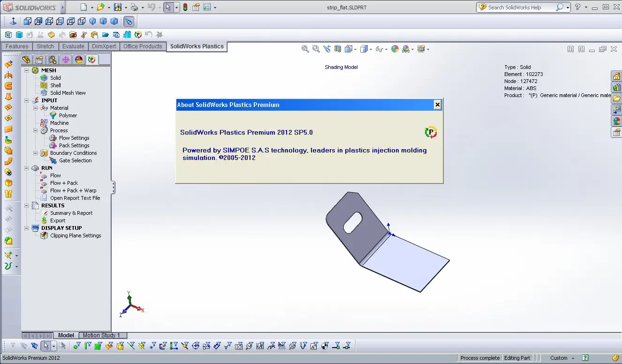Collapse the RESULTS tree section
The width and height of the screenshot is (622, 364).
pos(27,205)
